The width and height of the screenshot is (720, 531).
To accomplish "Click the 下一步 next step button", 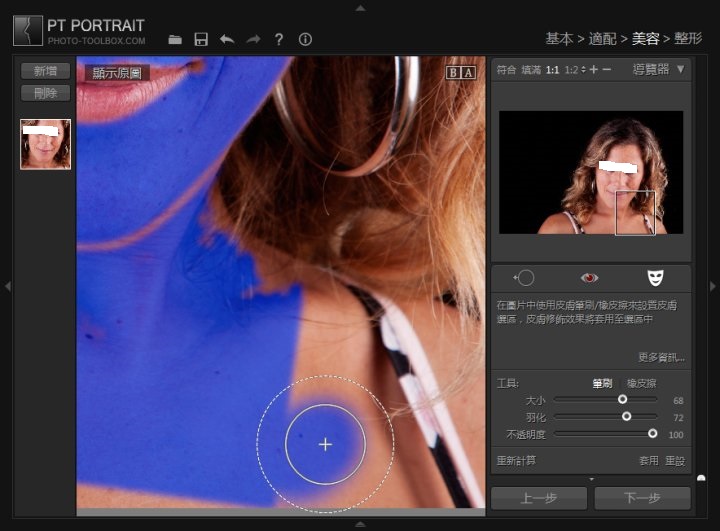I will coord(642,498).
